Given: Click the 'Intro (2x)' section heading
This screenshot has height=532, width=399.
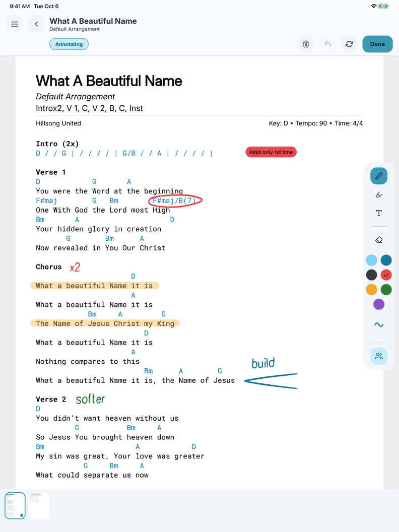Looking at the screenshot, I should point(57,144).
